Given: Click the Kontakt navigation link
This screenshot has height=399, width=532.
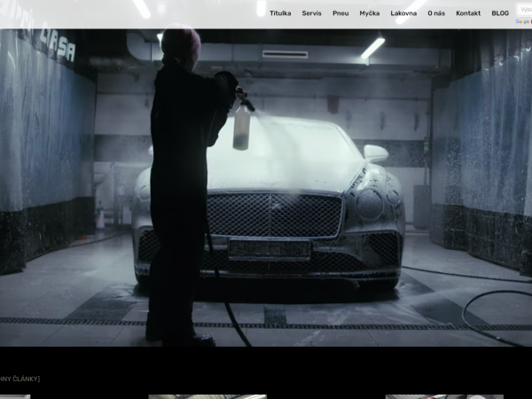Looking at the screenshot, I should [x=468, y=13].
